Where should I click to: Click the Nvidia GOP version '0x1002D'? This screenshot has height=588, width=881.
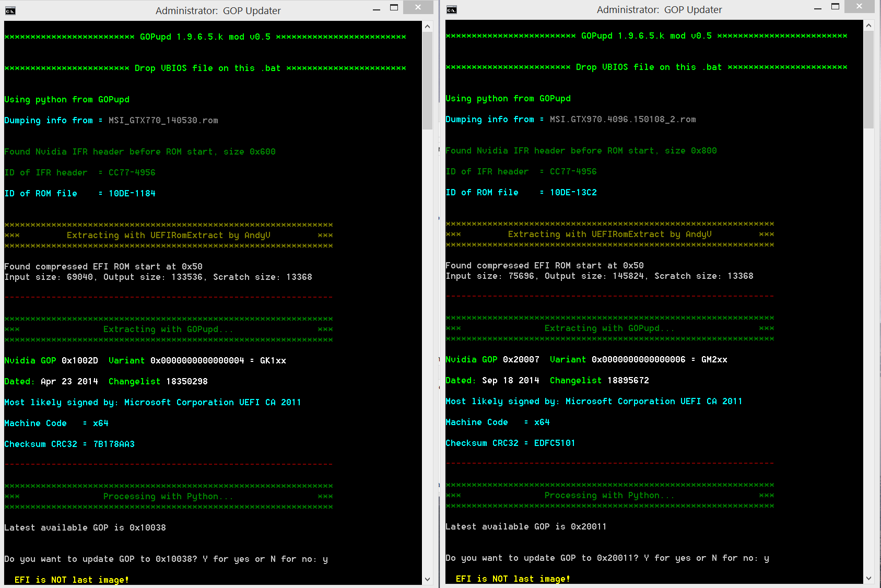tap(80, 361)
